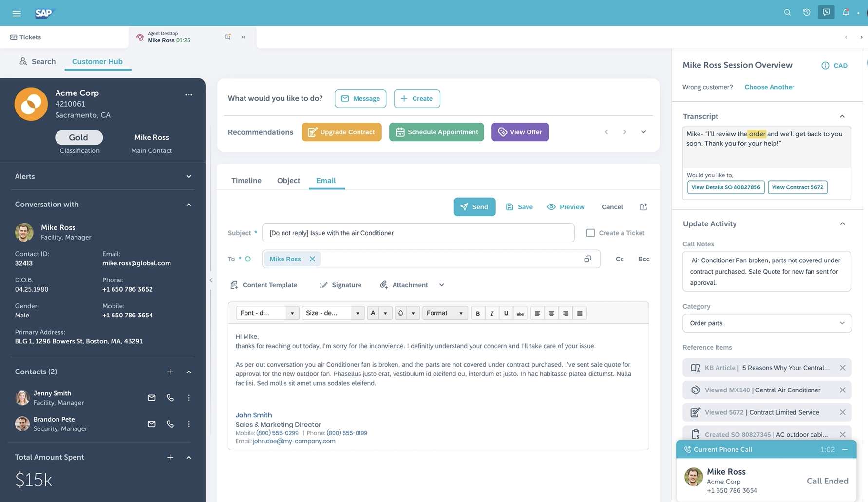868x502 pixels.
Task: Open the Search tab in Customer Hub
Action: (37, 61)
